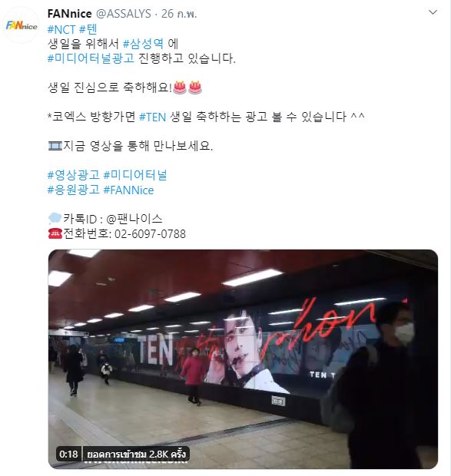Viewport: 451px width, 476px height.
Task: Open the #FANNice hashtag
Action: coord(128,190)
